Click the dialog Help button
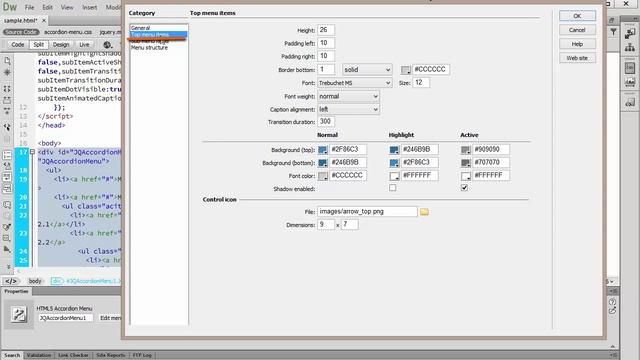This screenshot has height=360, width=640. tap(577, 44)
